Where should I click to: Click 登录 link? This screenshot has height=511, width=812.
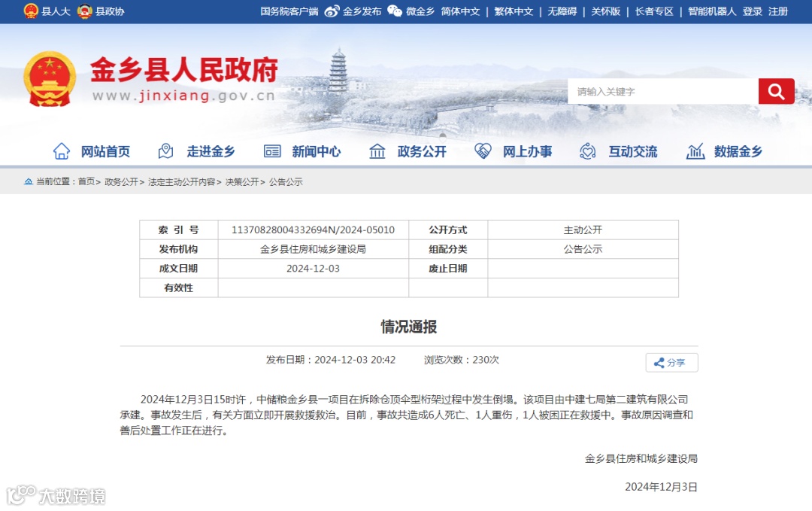tap(753, 11)
